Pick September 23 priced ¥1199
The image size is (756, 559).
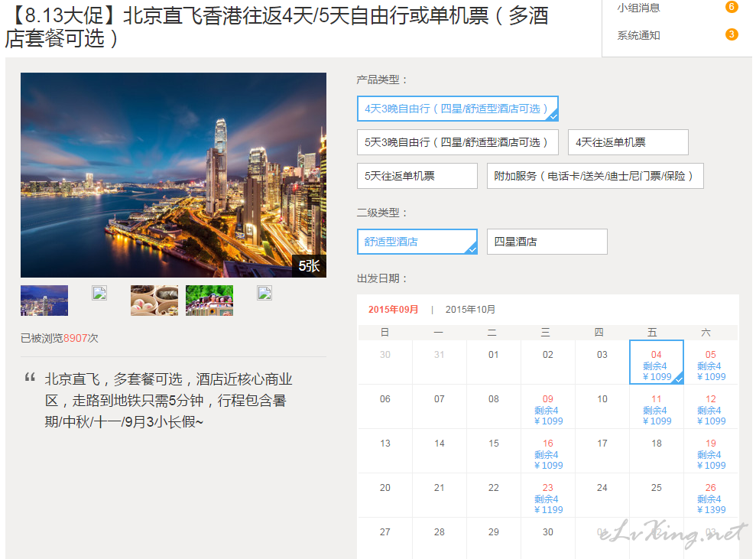tap(548, 496)
